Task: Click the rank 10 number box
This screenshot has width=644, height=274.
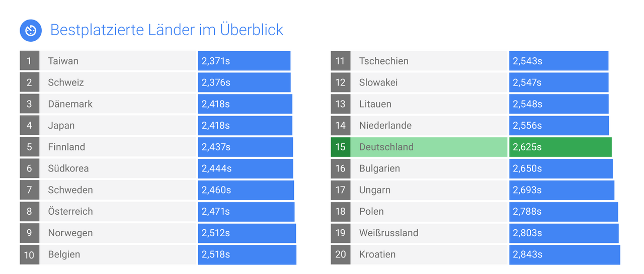Action: pos(29,254)
